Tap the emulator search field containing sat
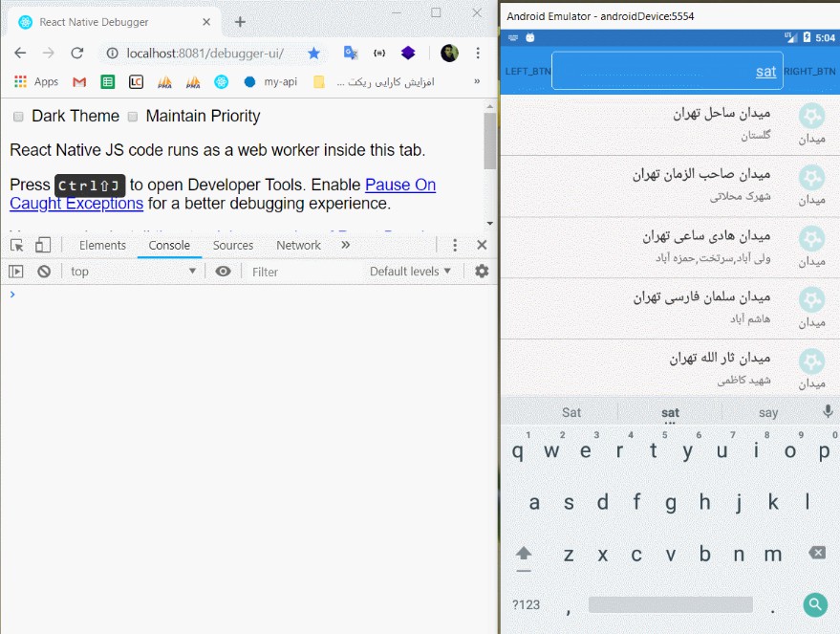The height and width of the screenshot is (634, 840). [x=667, y=71]
